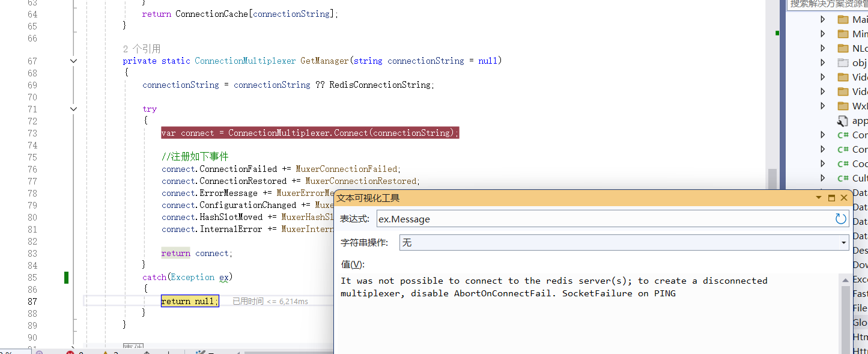The image size is (868, 354).
Task: Expand the "NLo" folder node
Action: point(823,48)
